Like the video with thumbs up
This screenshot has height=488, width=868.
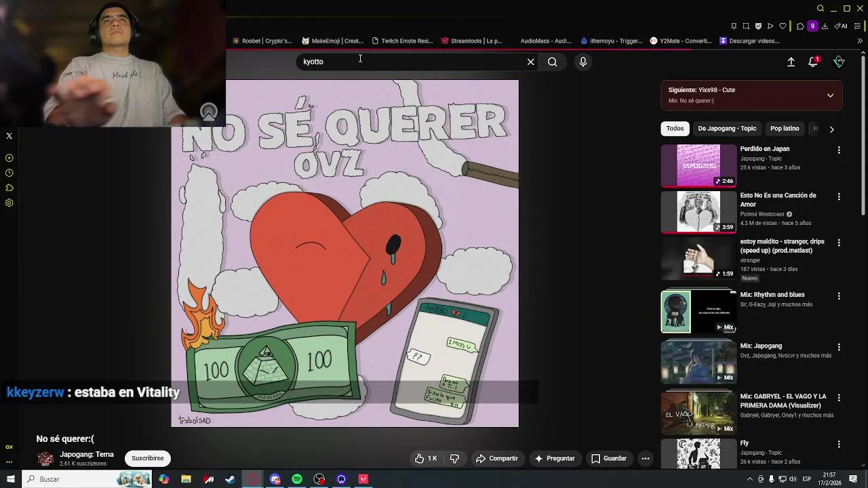[426, 459]
